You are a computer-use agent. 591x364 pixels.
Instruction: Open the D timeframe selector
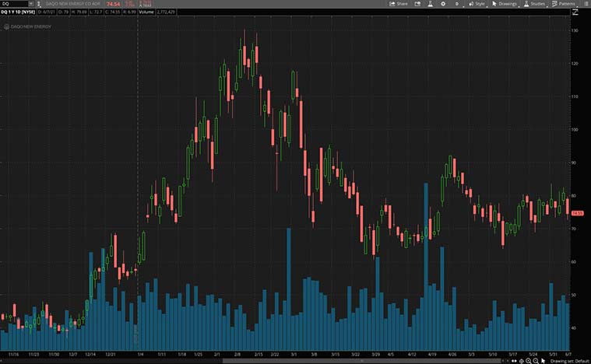pyautogui.click(x=457, y=4)
